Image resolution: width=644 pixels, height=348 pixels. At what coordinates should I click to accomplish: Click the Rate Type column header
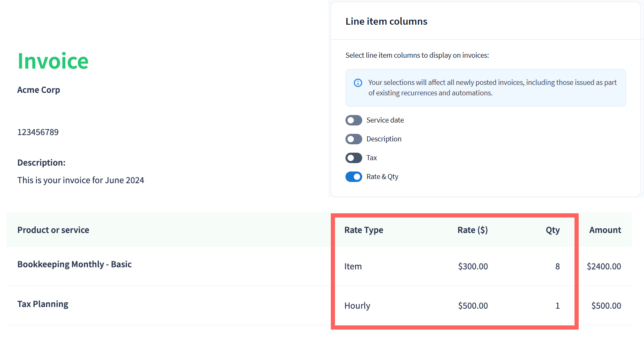tap(363, 230)
